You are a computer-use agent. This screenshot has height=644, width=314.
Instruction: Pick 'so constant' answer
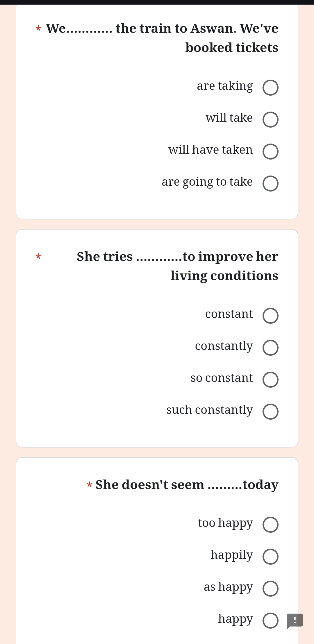click(270, 380)
